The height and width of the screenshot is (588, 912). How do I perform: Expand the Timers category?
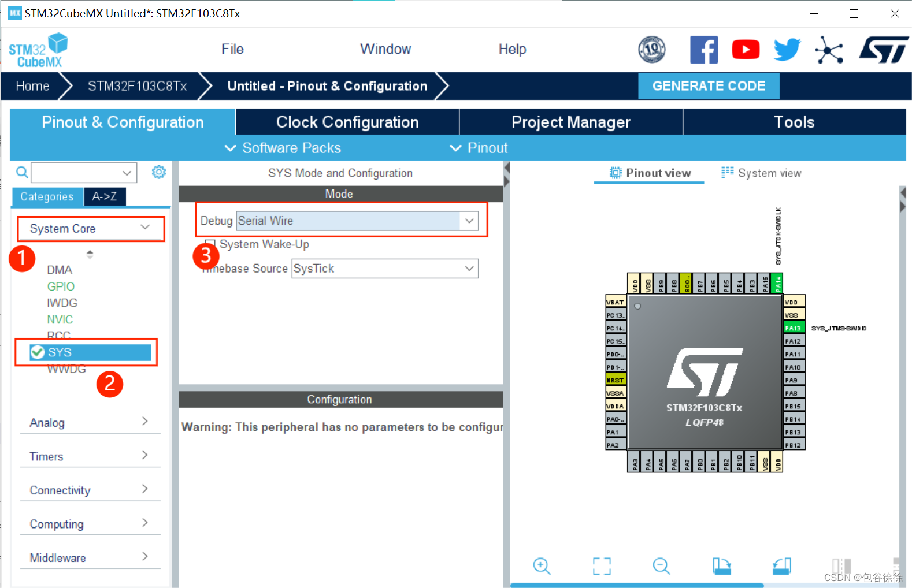pos(90,456)
